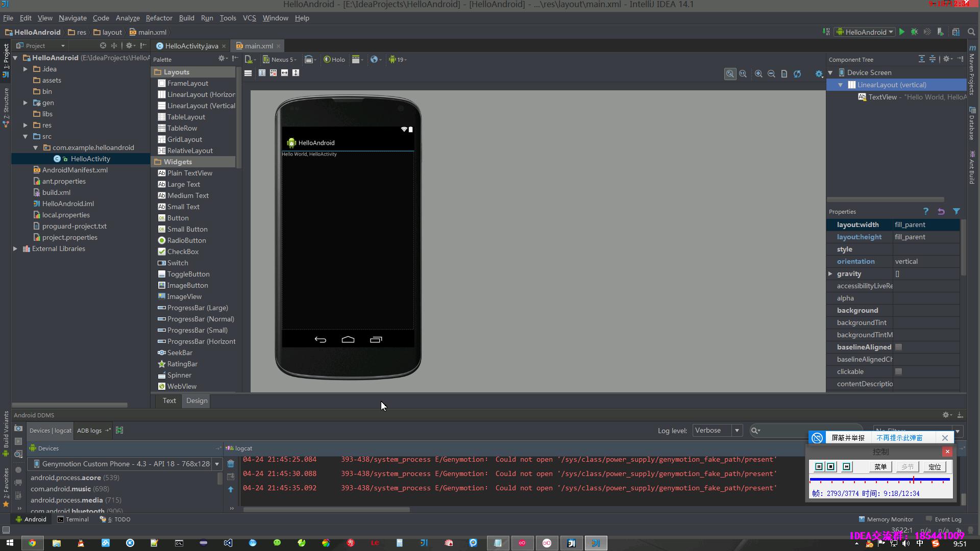Screen dimensions: 980x551
Task: Toggle the clickable property checkbox
Action: click(898, 371)
